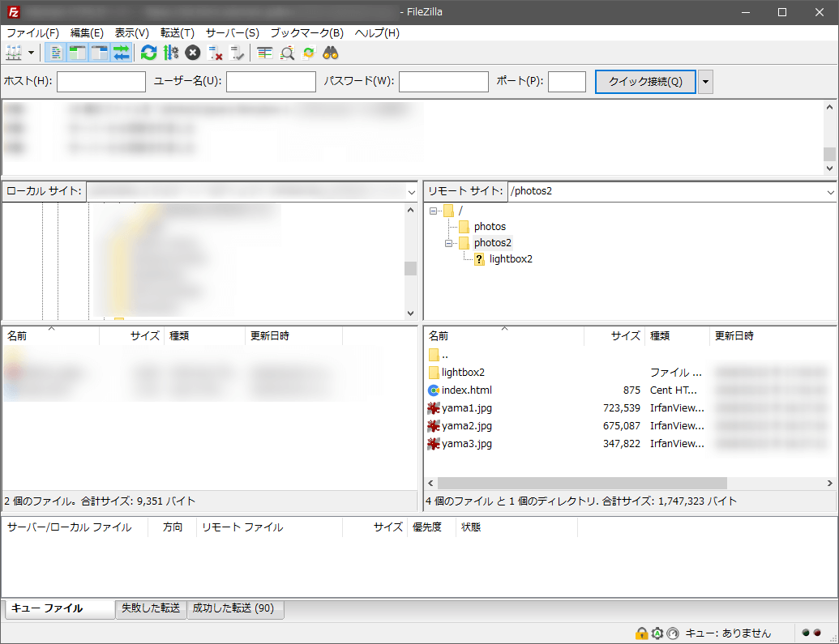Open the remote site path dropdown
Screen dimensions: 839x644
click(x=830, y=192)
